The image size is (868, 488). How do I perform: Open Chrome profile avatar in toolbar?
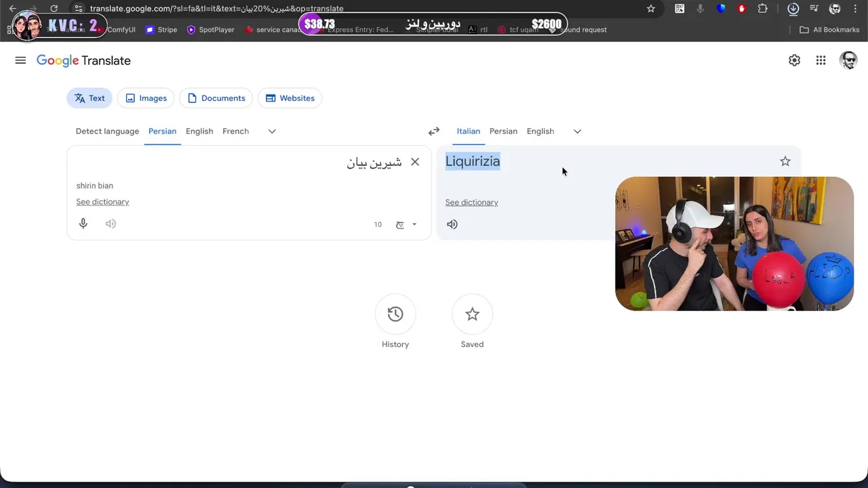click(835, 9)
